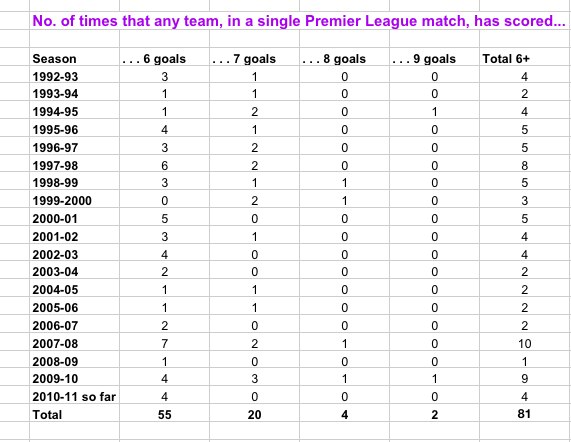
Task: Select the 6 goals total cell showing 55
Action: tap(164, 414)
